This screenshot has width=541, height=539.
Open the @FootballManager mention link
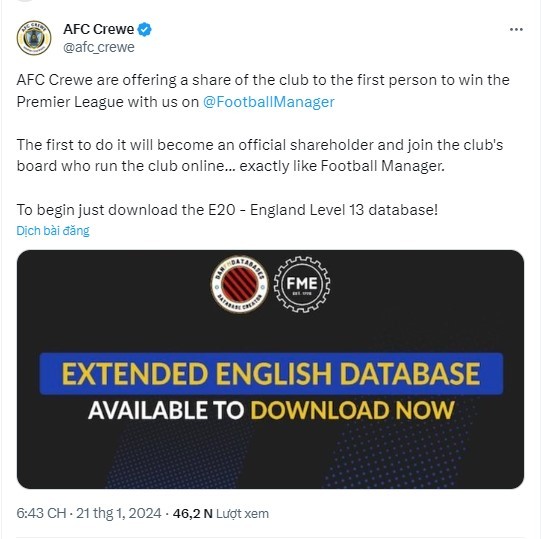tap(268, 102)
